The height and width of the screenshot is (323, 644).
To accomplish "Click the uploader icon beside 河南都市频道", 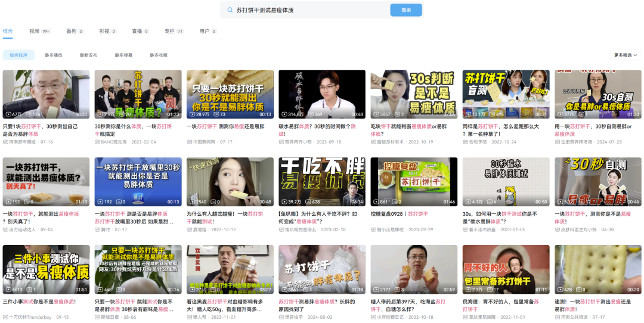I will (5, 142).
